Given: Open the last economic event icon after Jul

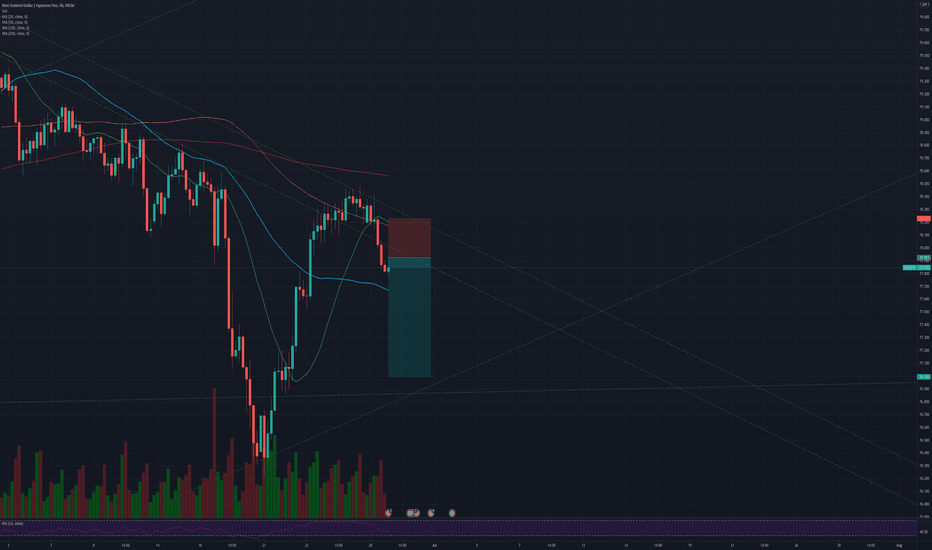Looking at the screenshot, I should click(x=452, y=513).
